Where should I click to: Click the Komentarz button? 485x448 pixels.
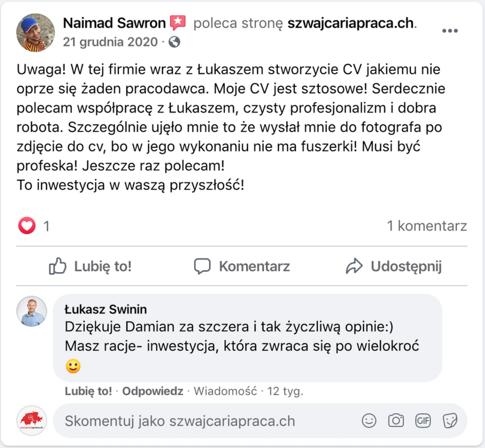pyautogui.click(x=242, y=266)
